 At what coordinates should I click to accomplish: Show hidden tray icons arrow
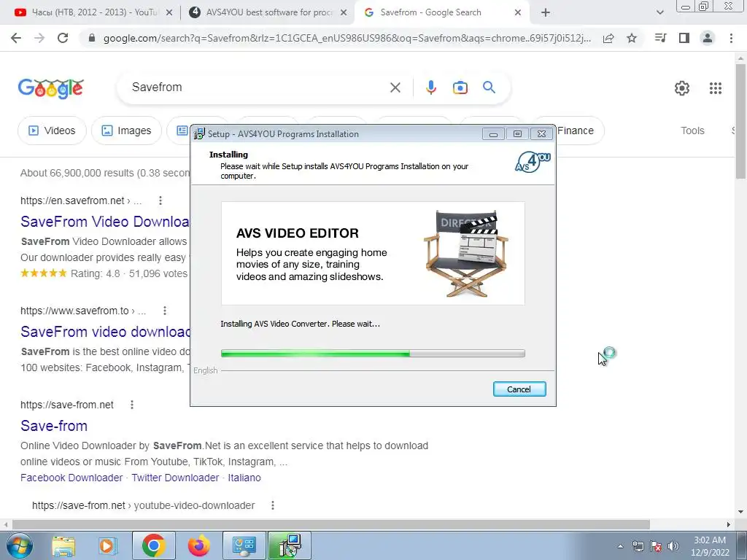point(620,547)
